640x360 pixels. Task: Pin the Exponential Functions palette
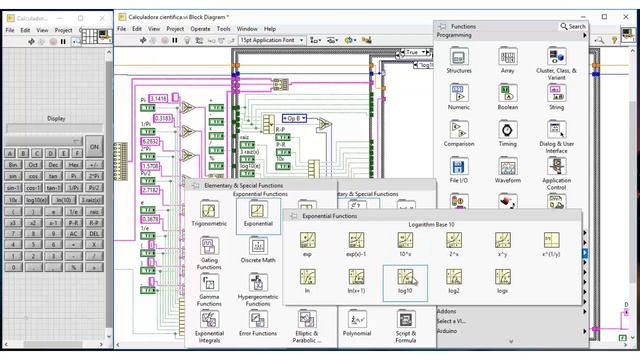click(x=293, y=216)
